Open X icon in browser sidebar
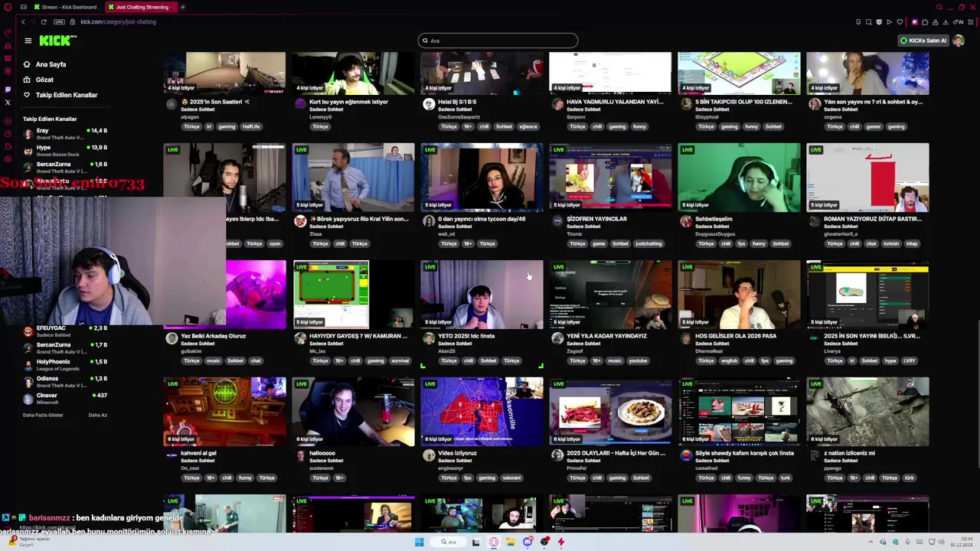This screenshot has width=980, height=551. point(8,102)
